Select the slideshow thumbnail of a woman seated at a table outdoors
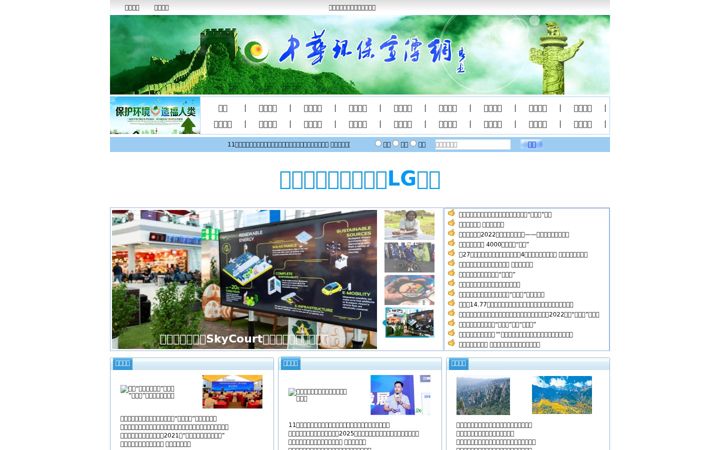 (409, 225)
